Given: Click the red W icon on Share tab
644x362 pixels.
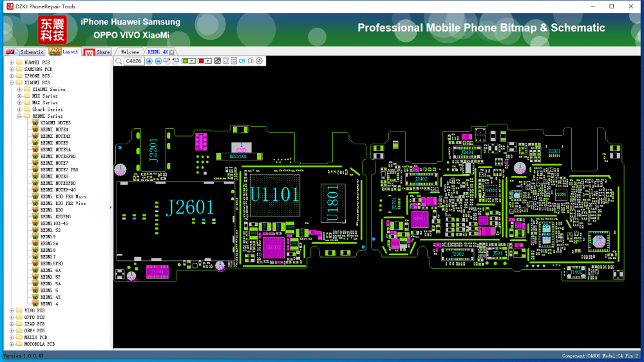Looking at the screenshot, I should click(x=89, y=52).
